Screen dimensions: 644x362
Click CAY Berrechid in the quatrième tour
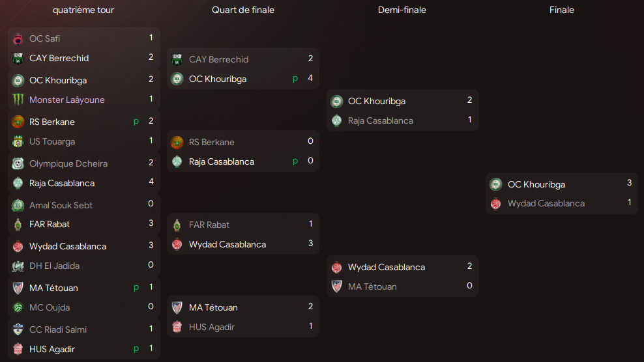[59, 59]
